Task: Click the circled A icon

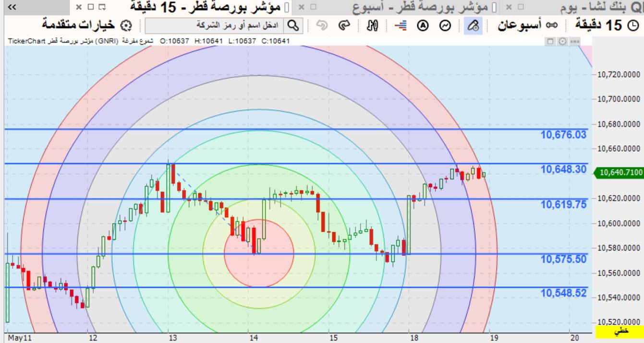Action: point(423,25)
